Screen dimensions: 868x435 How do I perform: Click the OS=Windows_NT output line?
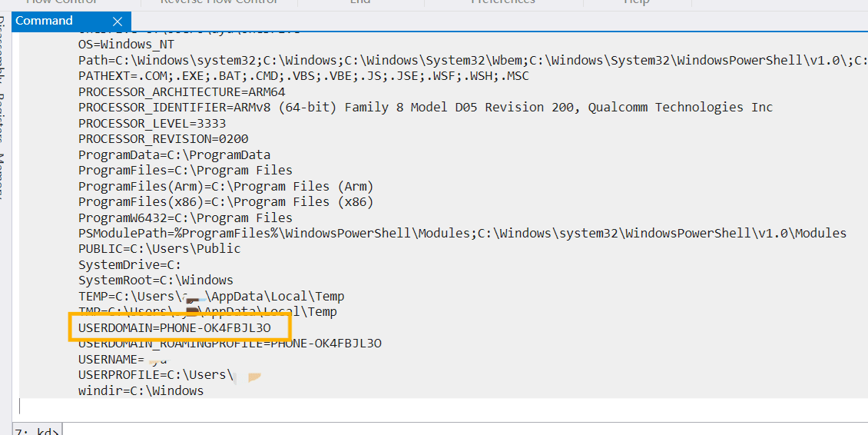(x=126, y=45)
